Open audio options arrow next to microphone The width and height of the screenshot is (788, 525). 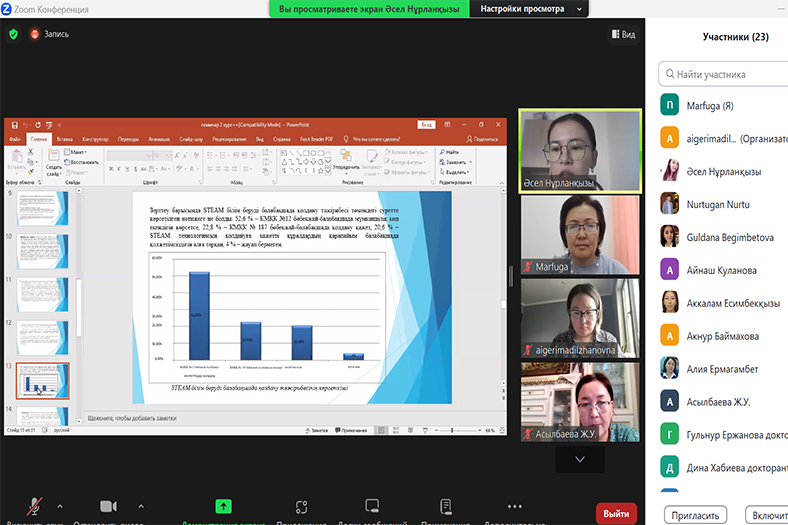59,506
